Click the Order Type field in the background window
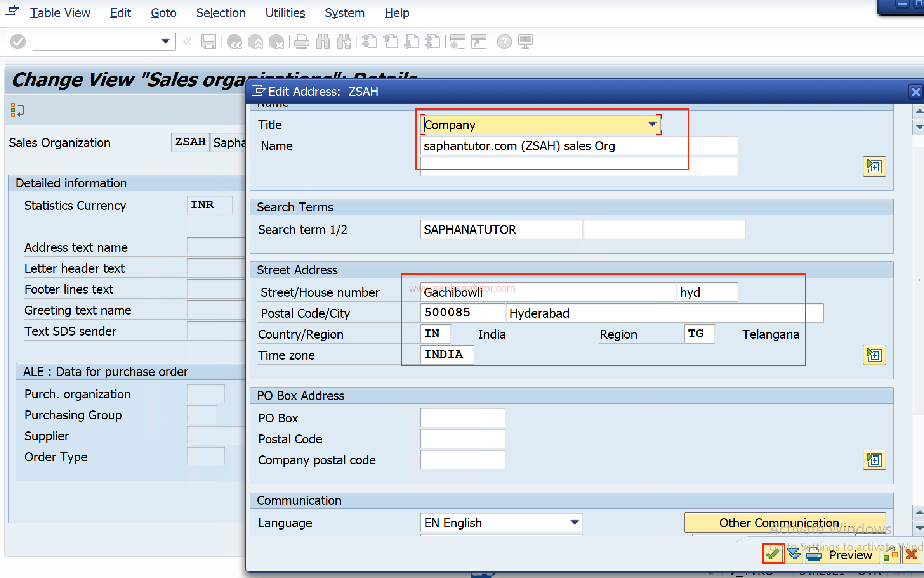 [206, 457]
